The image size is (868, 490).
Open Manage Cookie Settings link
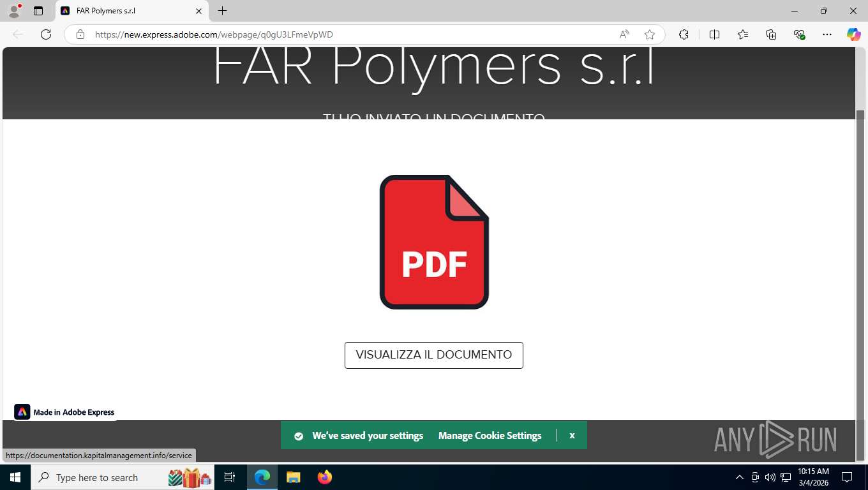pyautogui.click(x=490, y=436)
